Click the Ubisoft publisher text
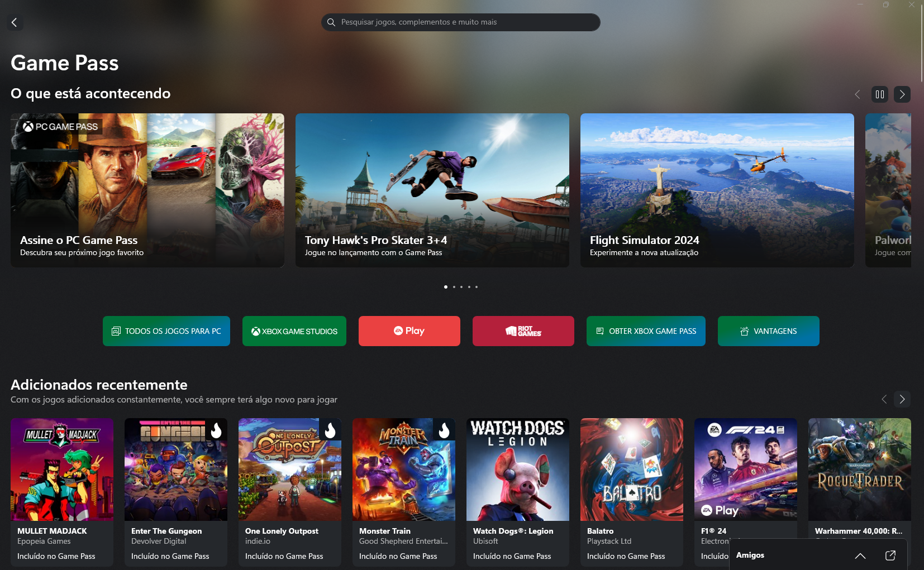924x570 pixels. click(485, 541)
